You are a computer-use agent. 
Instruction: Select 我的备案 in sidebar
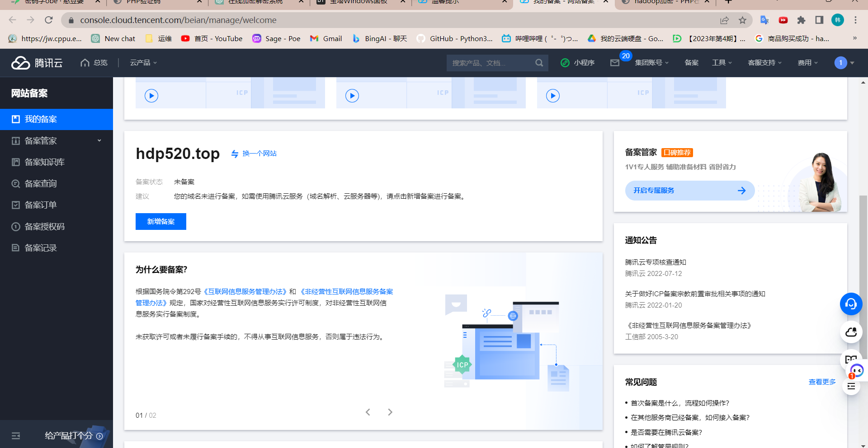(57, 119)
